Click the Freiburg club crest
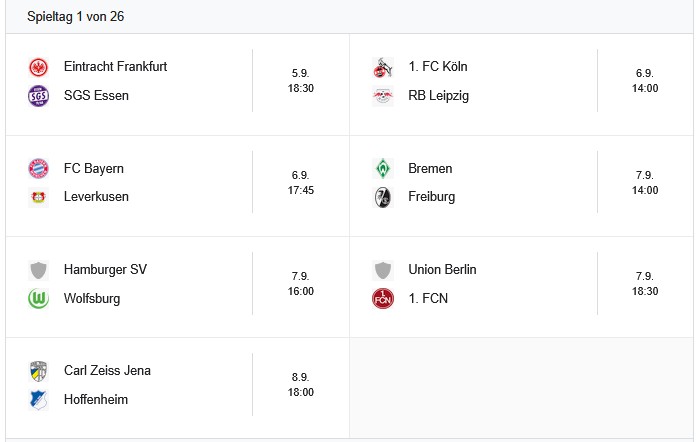The width and height of the screenshot is (698, 442). [383, 197]
